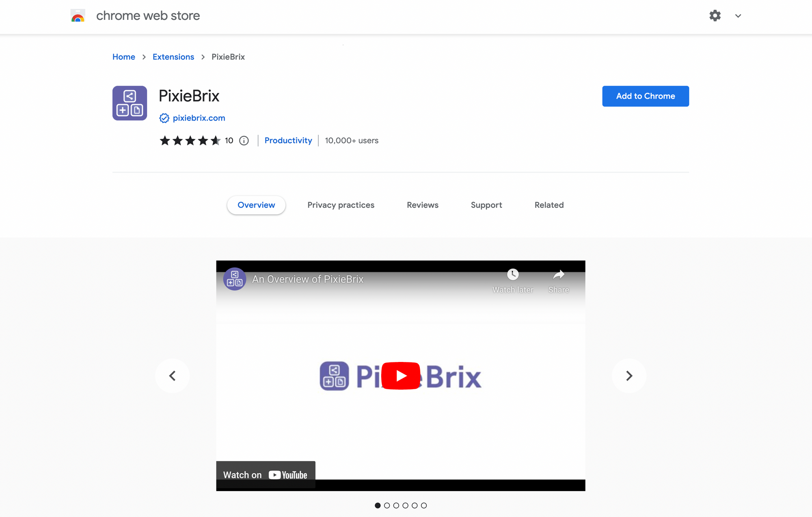The image size is (812, 517).
Task: Click the PixieBrix extension icon
Action: point(129,103)
